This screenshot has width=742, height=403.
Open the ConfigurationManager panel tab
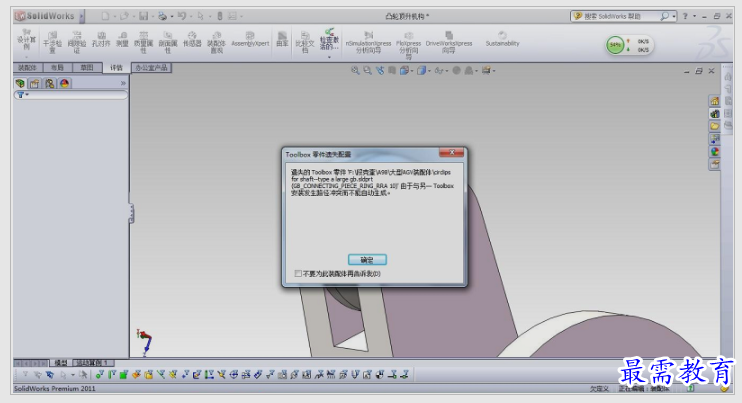pos(50,83)
